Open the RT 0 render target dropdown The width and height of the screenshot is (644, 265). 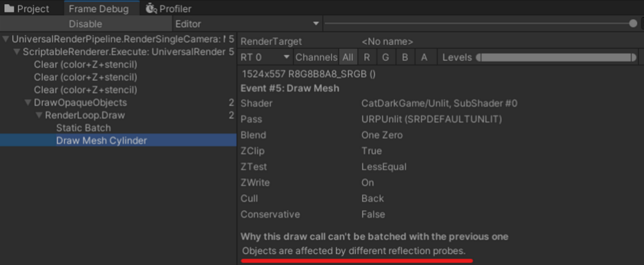coord(265,57)
